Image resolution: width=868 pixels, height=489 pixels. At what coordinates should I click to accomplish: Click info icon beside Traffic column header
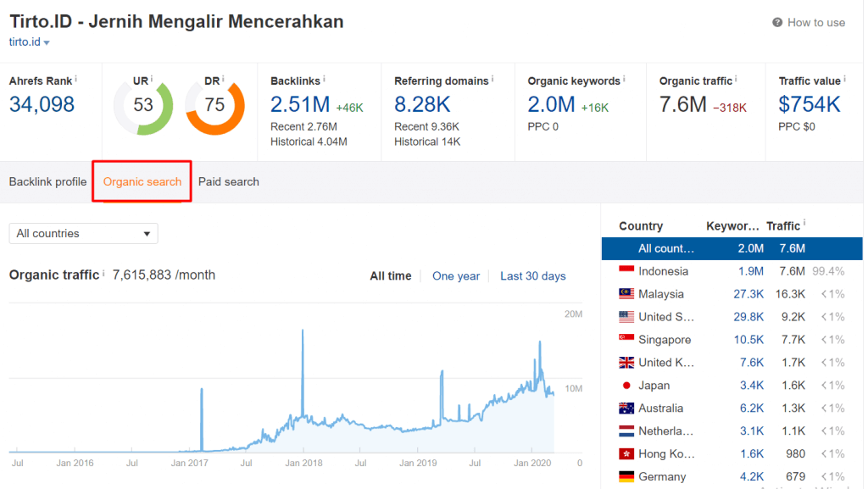click(x=804, y=224)
